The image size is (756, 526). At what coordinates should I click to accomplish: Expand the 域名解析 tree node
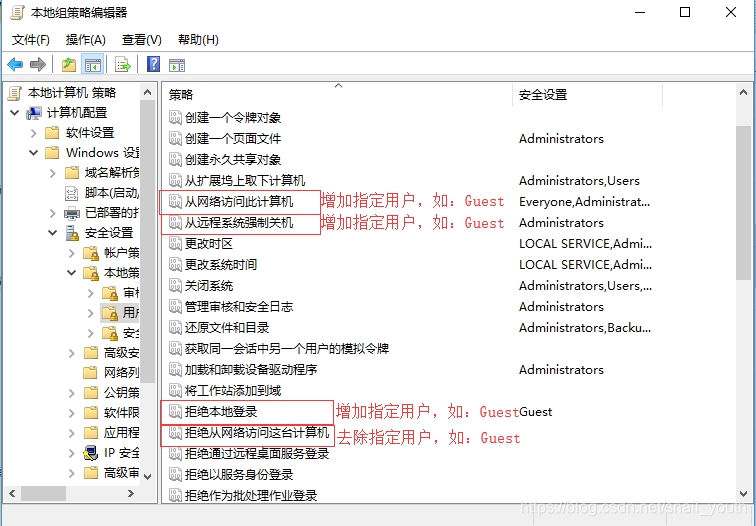53,173
